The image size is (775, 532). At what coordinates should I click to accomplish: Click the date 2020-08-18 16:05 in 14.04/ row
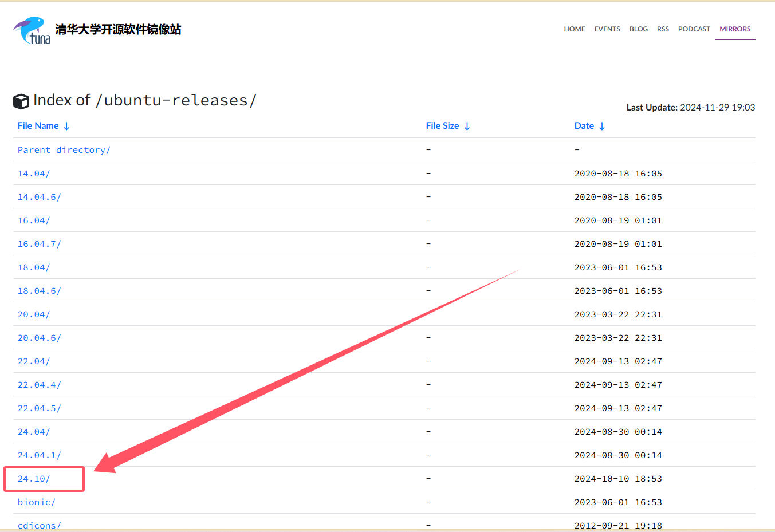618,174
